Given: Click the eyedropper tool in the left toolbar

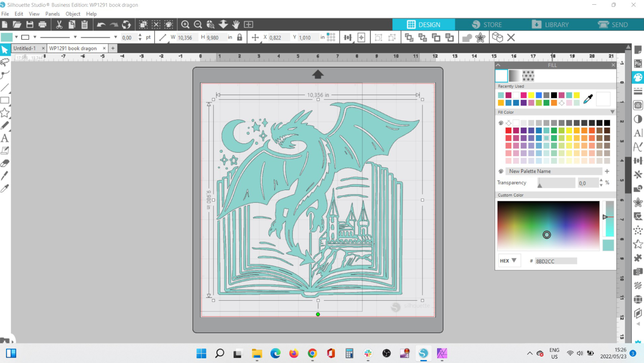Looking at the screenshot, I should [x=5, y=188].
